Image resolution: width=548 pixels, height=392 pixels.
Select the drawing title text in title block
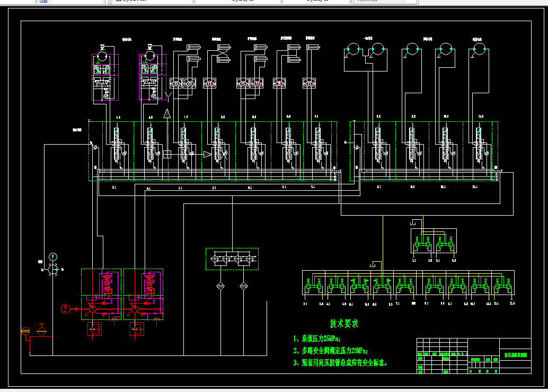516,355
